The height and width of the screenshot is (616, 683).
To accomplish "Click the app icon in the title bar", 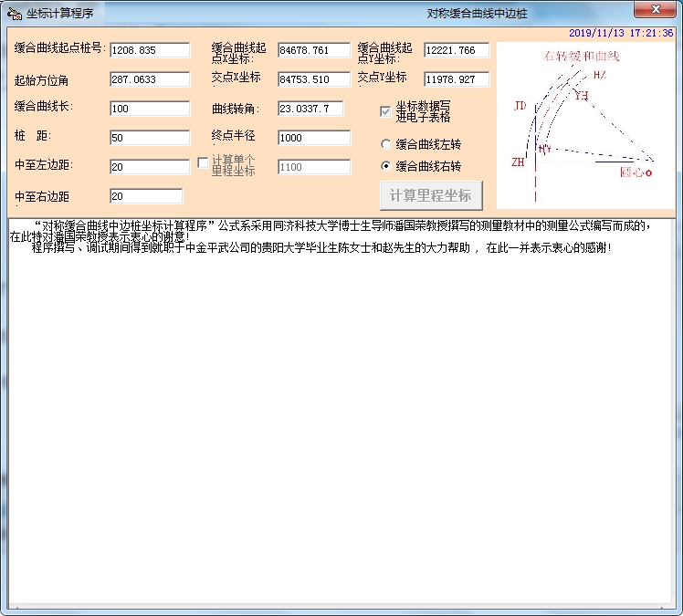I will (x=15, y=13).
